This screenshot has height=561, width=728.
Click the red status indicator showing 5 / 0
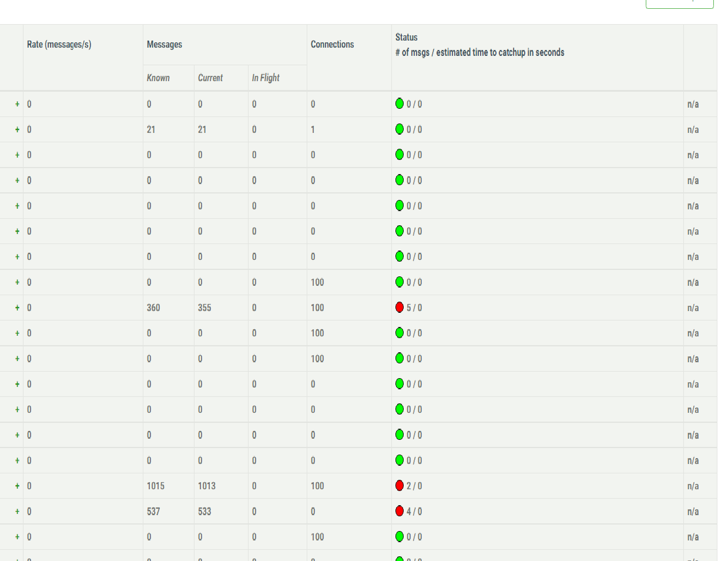[x=400, y=307]
